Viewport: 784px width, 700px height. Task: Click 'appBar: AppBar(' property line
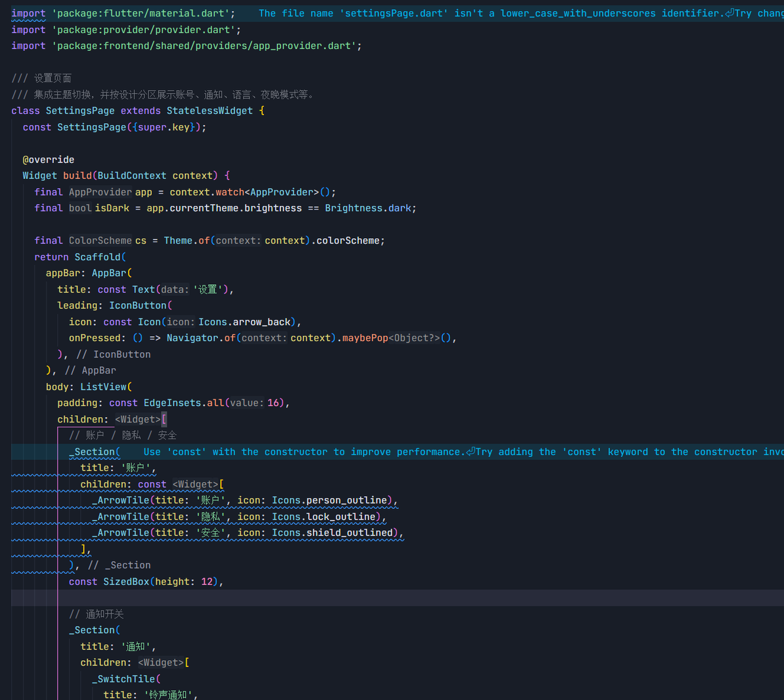[89, 273]
